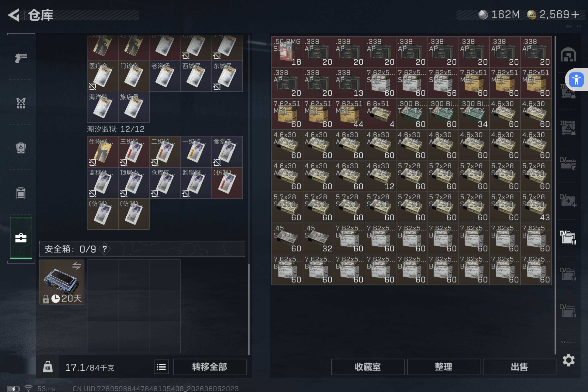588x392 pixels.
Task: Select the .45 Super stack of 32
Action: pyautogui.click(x=318, y=238)
